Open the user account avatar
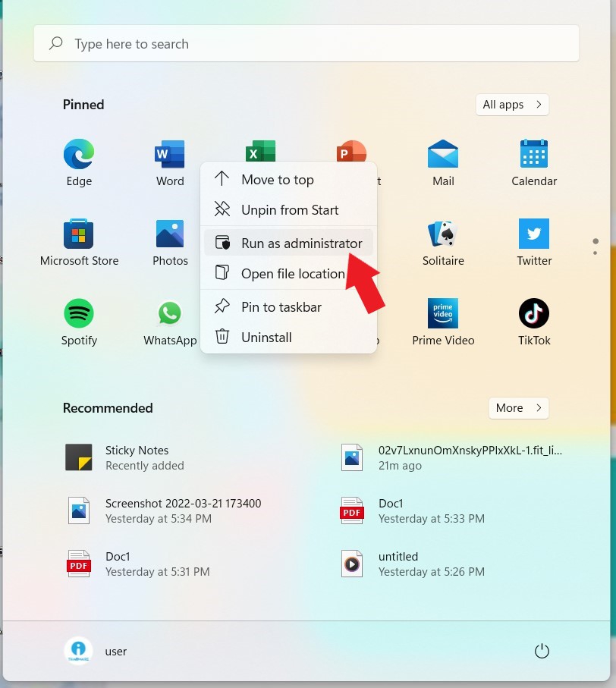616x688 pixels. 79,651
